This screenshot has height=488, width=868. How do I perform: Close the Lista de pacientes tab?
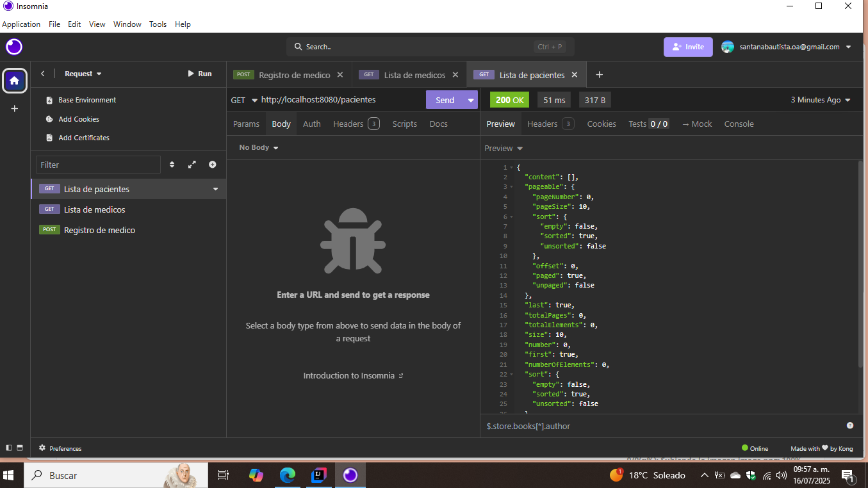575,75
